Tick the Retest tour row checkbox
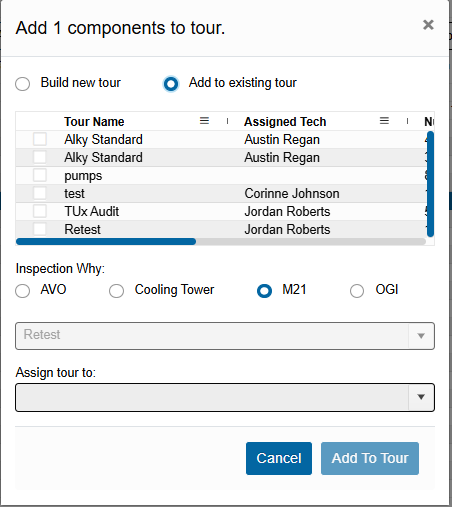This screenshot has width=452, height=507. coord(40,229)
